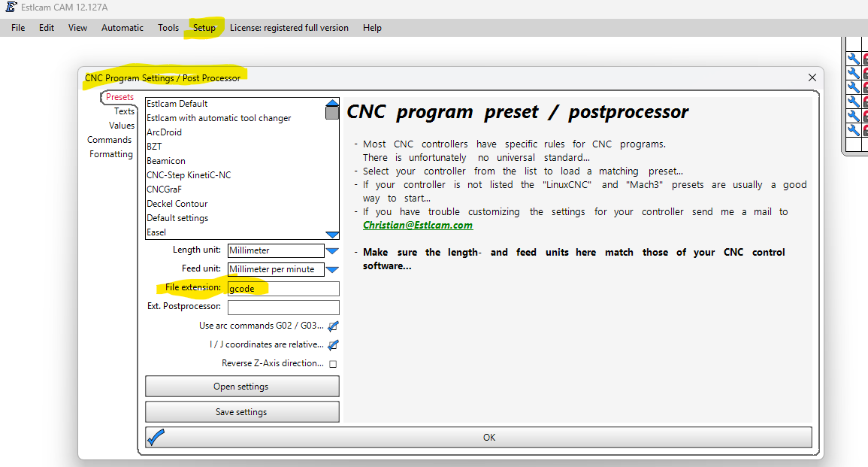The image size is (868, 467).
Task: Click the Save settings button
Action: point(242,411)
